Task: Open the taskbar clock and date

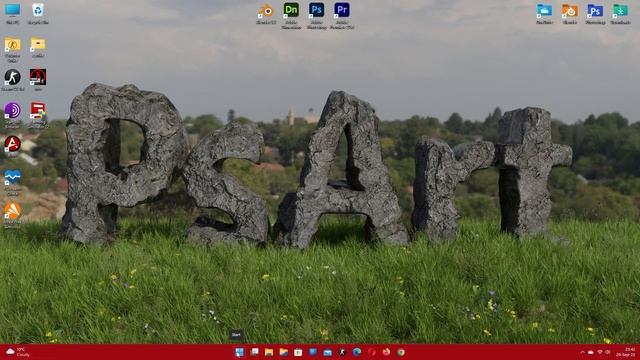Action: 626,352
